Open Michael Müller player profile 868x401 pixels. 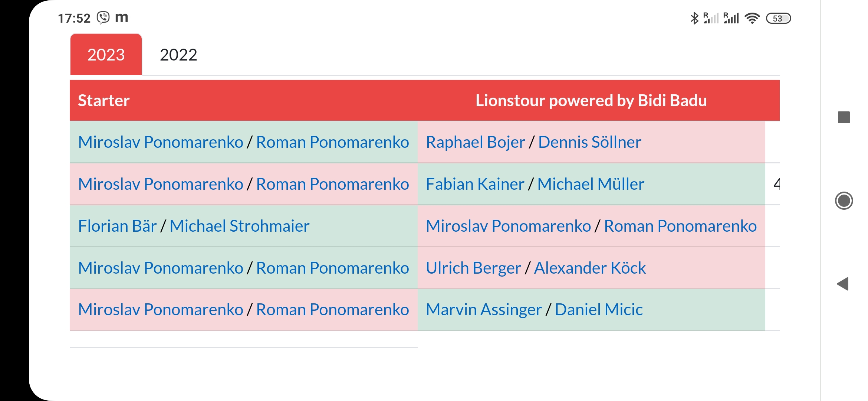tap(591, 184)
